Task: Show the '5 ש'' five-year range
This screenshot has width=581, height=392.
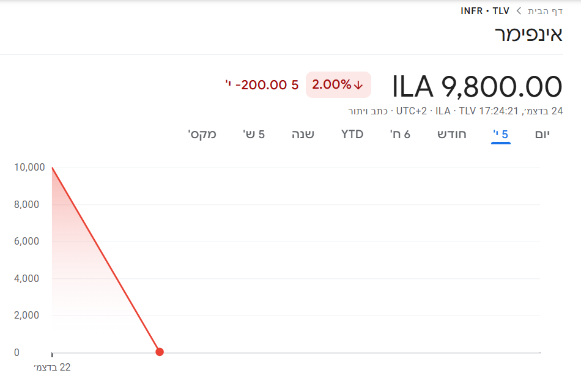Action: click(x=254, y=134)
